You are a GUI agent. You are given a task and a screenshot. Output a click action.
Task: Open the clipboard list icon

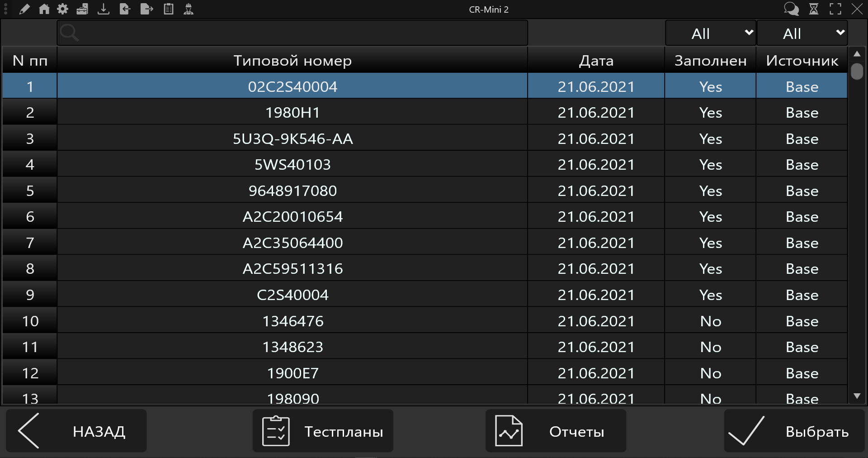(168, 9)
